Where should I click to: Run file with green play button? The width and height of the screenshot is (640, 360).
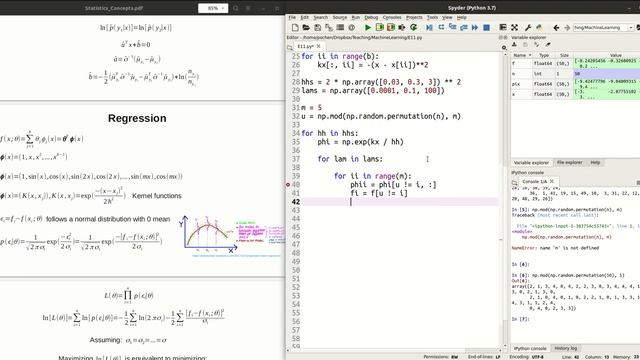click(368, 27)
